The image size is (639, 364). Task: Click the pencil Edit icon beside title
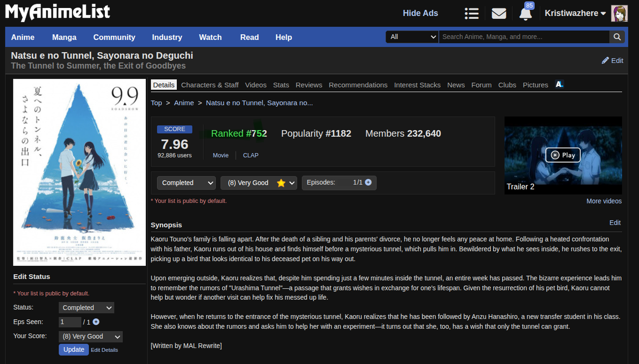[x=605, y=60]
